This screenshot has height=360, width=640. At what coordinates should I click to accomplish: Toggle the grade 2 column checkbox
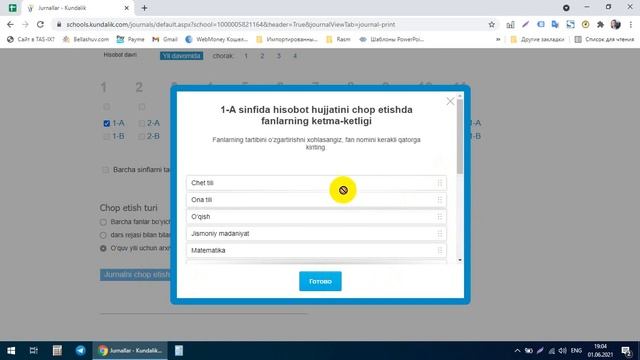point(142,107)
